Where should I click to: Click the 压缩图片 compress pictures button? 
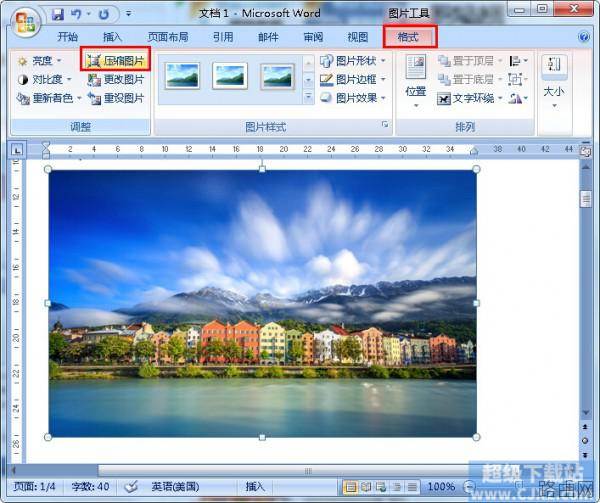coord(115,60)
